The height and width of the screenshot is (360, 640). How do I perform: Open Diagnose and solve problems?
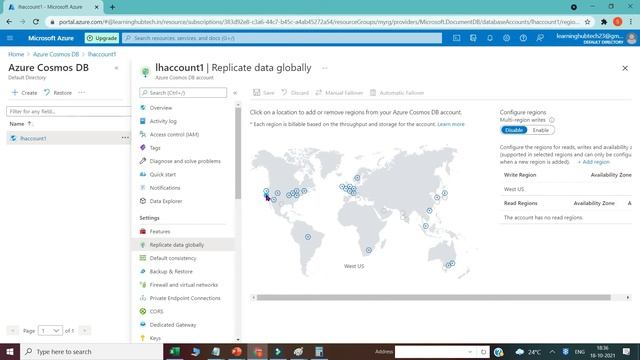coord(185,161)
